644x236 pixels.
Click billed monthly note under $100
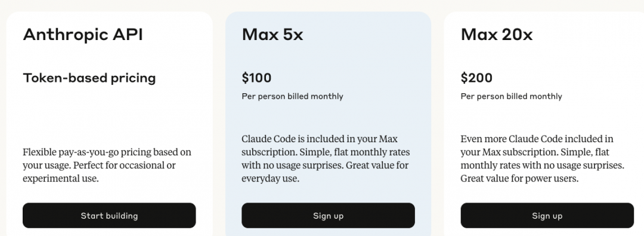[x=292, y=96]
